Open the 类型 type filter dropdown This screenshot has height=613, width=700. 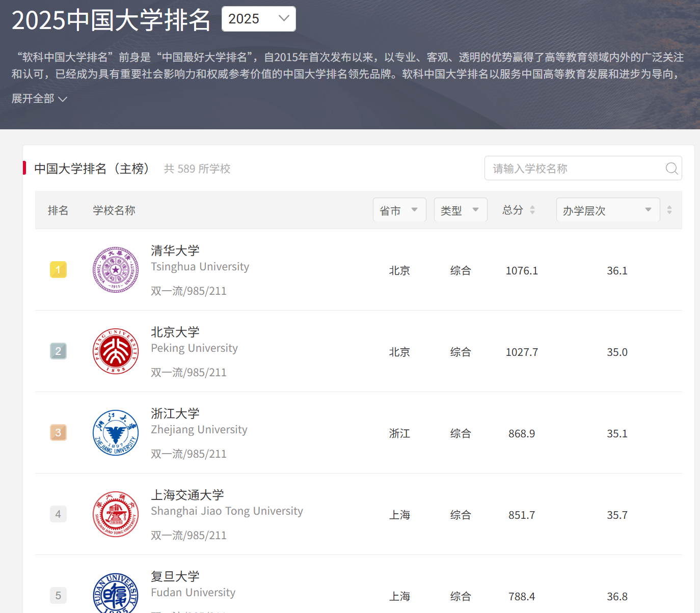click(461, 210)
